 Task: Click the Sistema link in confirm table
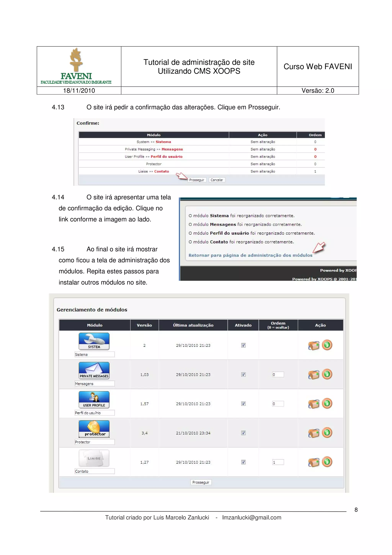(x=163, y=142)
